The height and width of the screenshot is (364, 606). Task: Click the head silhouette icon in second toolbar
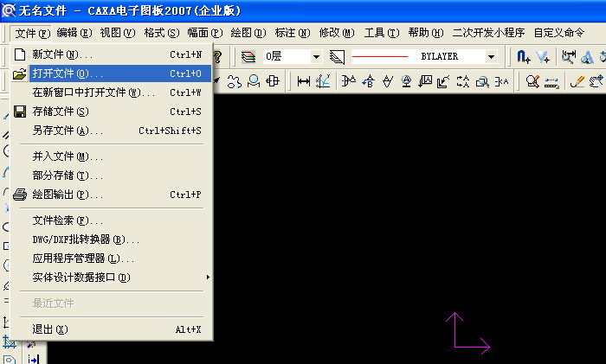pos(254,81)
